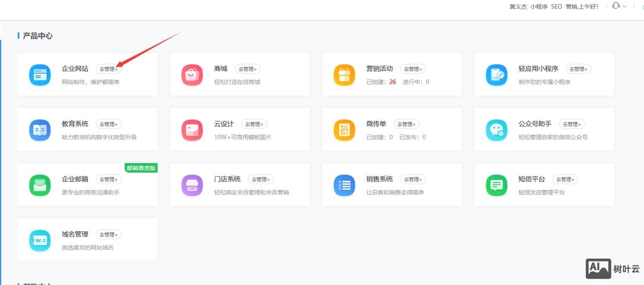
Task: Click the 门店系统 title text
Action: (227, 179)
